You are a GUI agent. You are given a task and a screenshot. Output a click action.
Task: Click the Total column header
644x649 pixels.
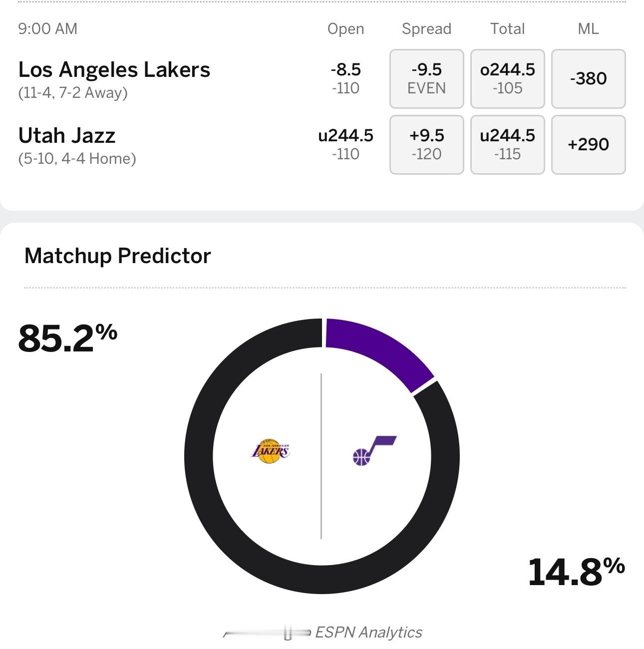507,29
